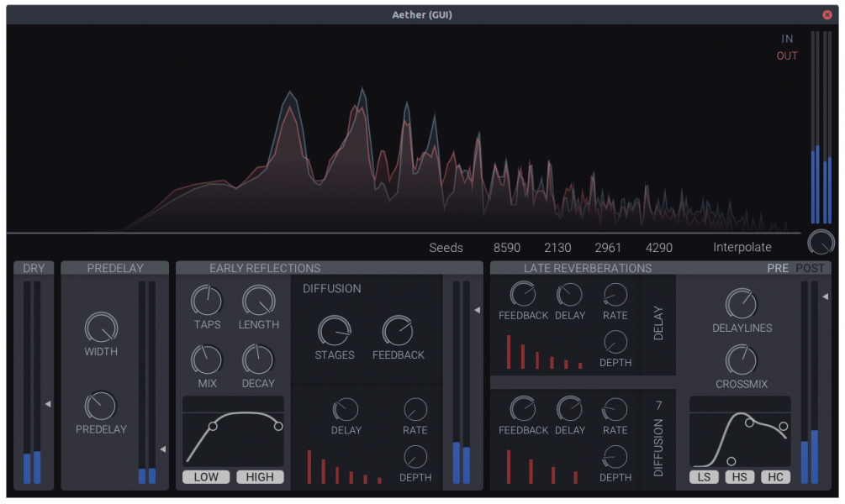This screenshot has height=504, width=845.
Task: Click the Late Reverberations level slider arrow
Action: pyautogui.click(x=825, y=297)
